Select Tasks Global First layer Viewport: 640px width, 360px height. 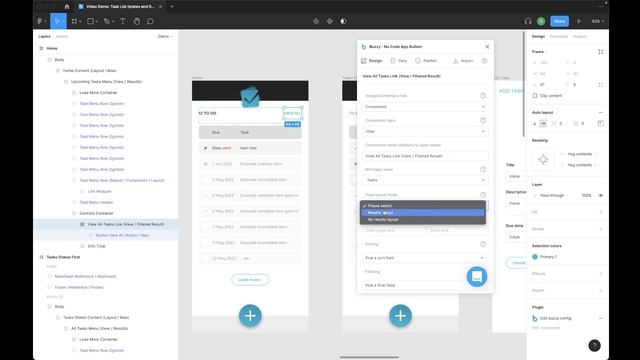coord(63,257)
